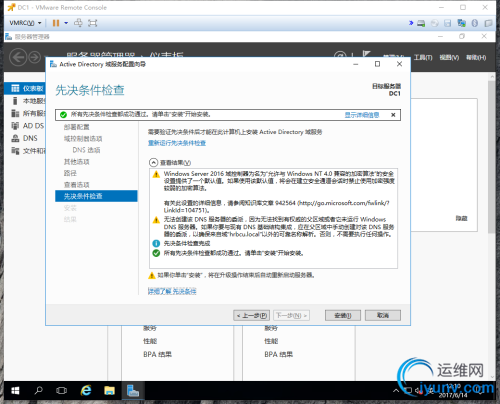Dismiss the green success message bar

click(393, 115)
